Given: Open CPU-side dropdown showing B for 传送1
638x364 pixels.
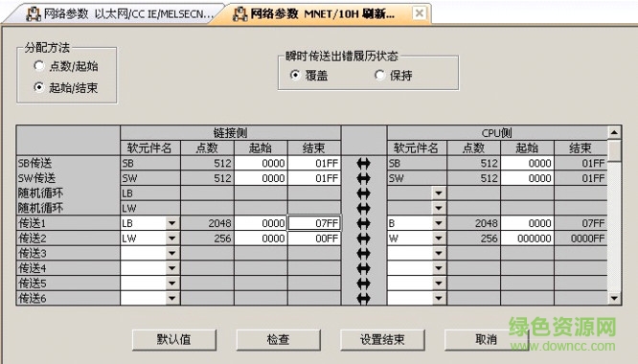Looking at the screenshot, I should (x=439, y=223).
